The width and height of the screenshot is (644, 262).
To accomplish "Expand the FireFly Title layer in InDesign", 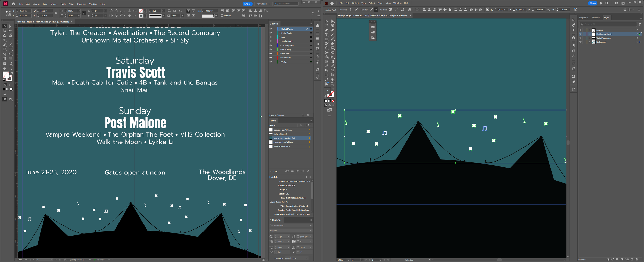I will (x=280, y=58).
